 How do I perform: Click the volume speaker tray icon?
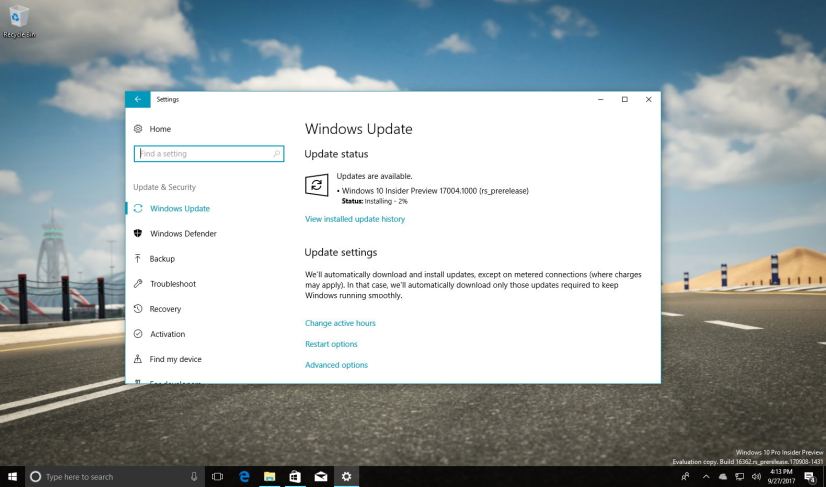tap(756, 476)
